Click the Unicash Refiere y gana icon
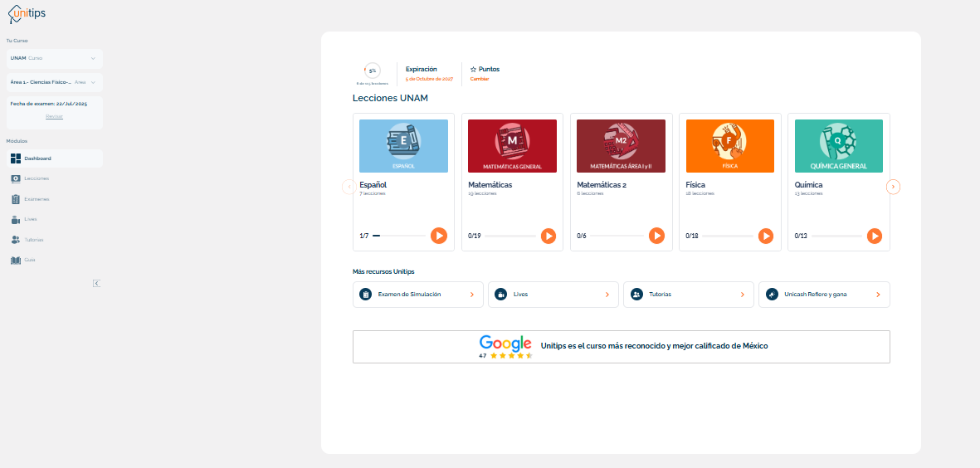The width and height of the screenshot is (980, 468). click(x=772, y=295)
